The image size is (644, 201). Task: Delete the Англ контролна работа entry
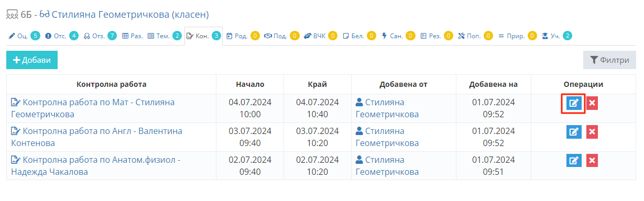592,132
